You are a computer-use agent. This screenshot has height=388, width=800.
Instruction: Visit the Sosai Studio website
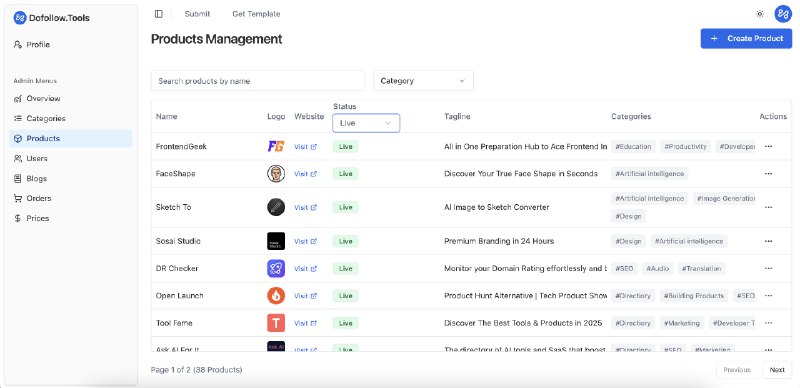pos(306,241)
